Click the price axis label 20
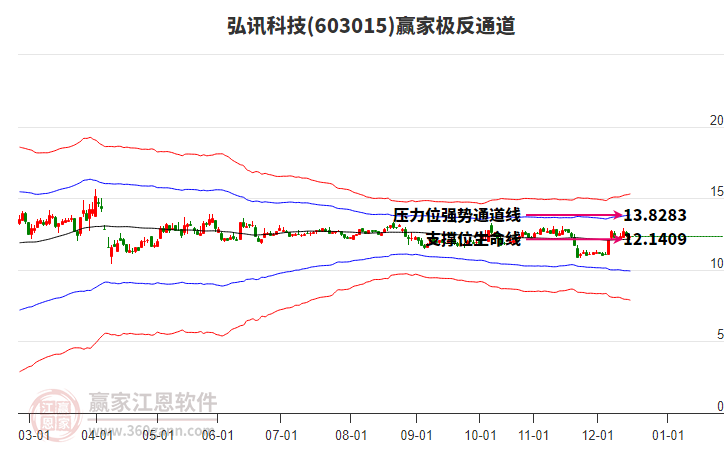The image size is (726, 450). [x=716, y=120]
